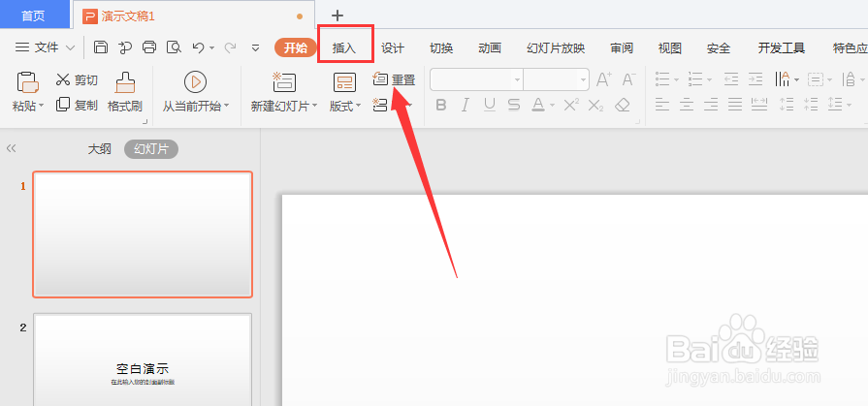Clear formatting with eraser icon
This screenshot has width=868, height=406.
point(623,105)
